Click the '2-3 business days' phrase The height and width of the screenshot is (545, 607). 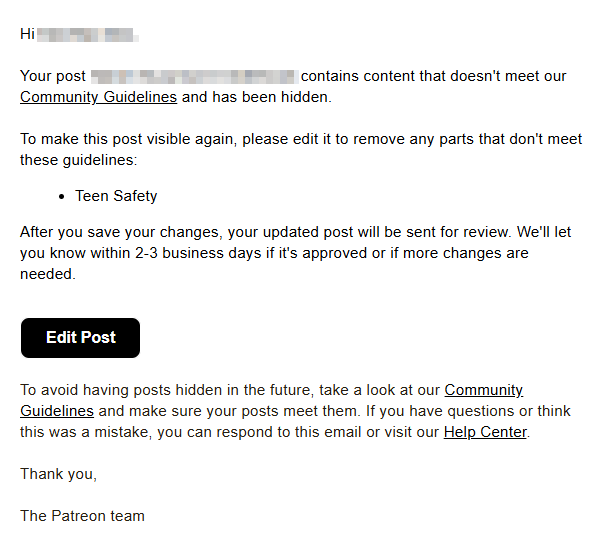click(x=198, y=253)
